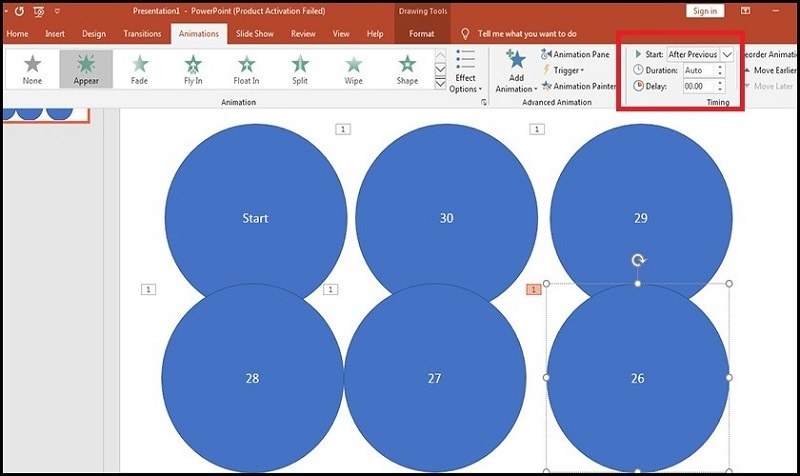Choose the Float In animation
This screenshot has width=800, height=476.
pos(246,69)
